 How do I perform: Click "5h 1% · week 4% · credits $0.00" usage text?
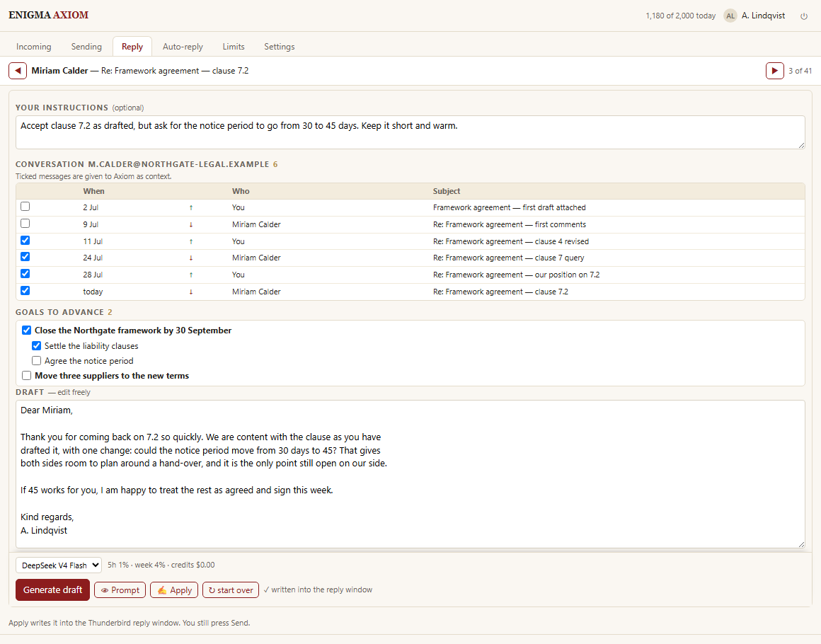coord(161,565)
